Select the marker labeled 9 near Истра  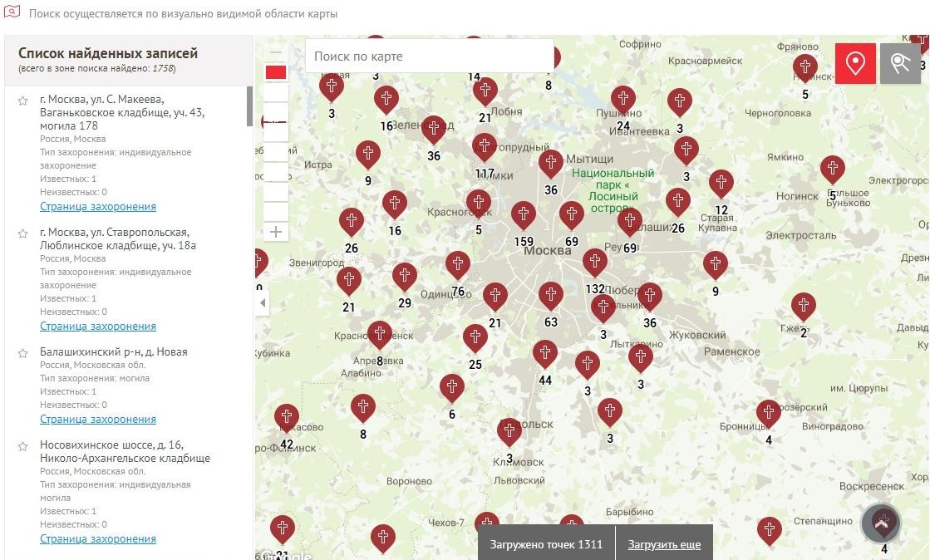click(x=367, y=155)
